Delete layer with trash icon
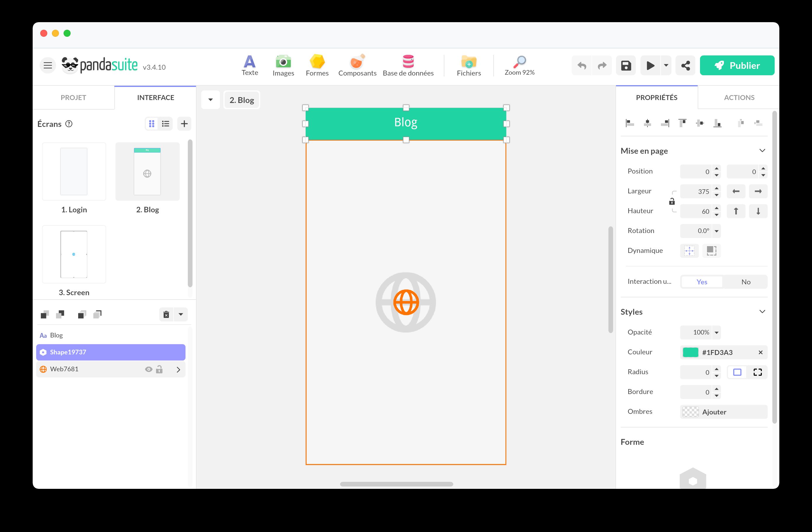Image resolution: width=812 pixels, height=532 pixels. point(166,314)
